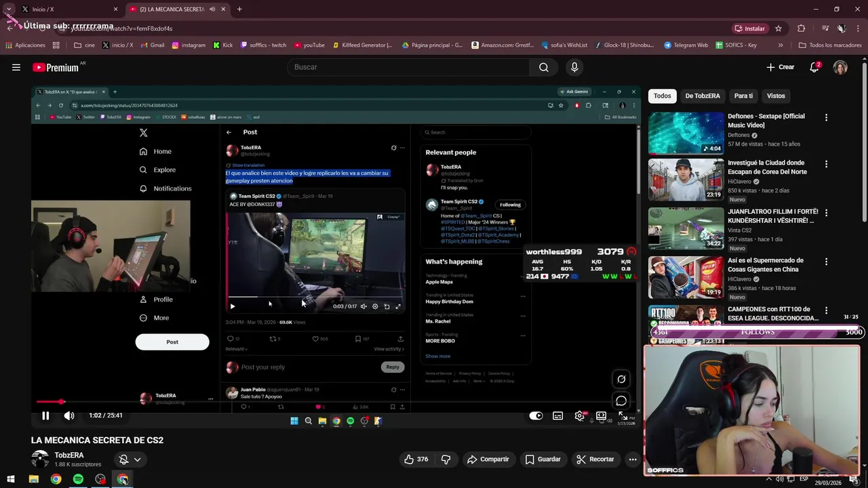This screenshot has width=868, height=488.
Task: Open the Kick bookmark
Action: (x=222, y=45)
